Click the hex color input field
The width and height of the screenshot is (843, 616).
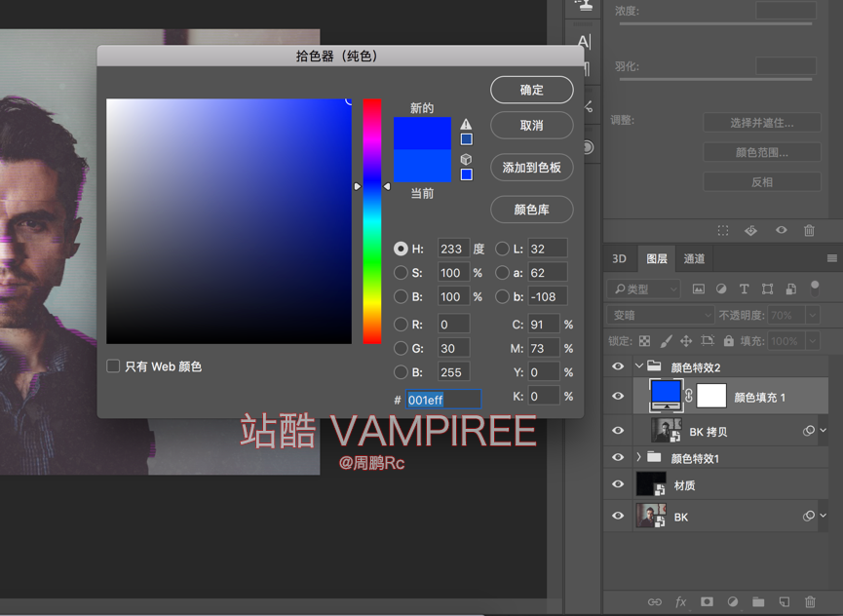[x=443, y=400]
